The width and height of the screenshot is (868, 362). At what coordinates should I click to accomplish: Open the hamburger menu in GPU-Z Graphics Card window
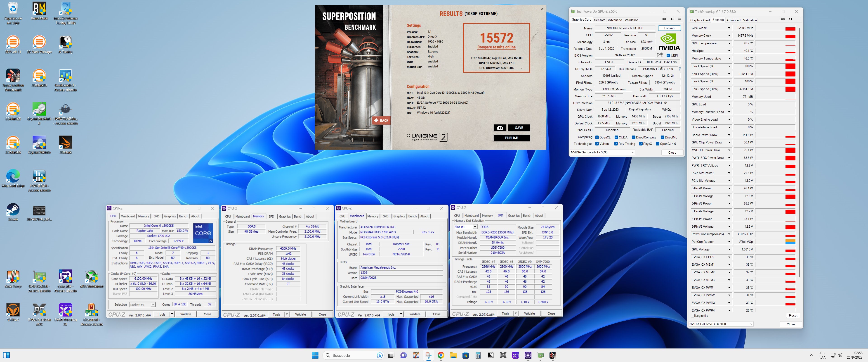pyautogui.click(x=680, y=19)
